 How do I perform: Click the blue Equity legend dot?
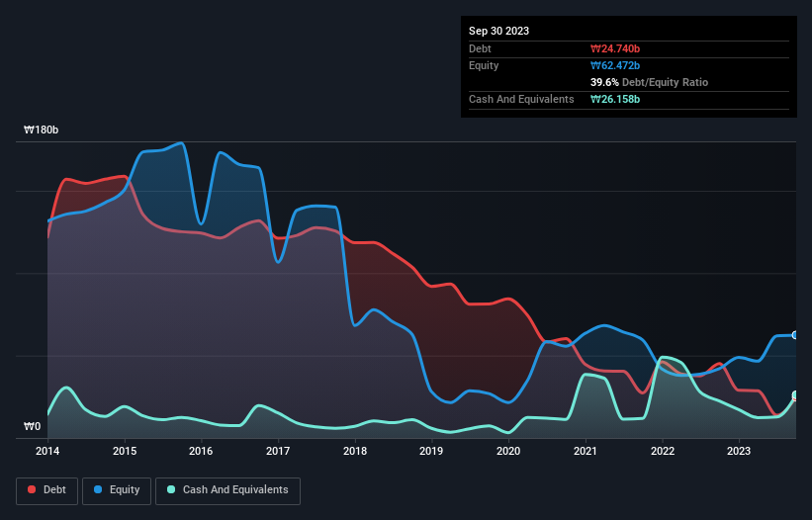pyautogui.click(x=98, y=489)
